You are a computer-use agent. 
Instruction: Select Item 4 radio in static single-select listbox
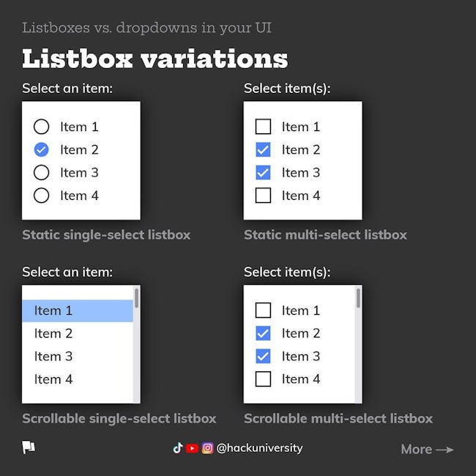coord(41,196)
